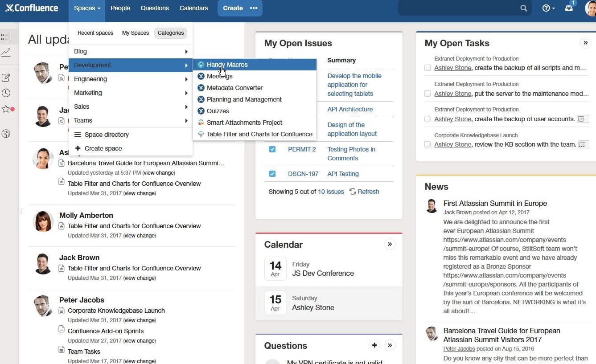Open the Recently Viewed clock icon
596x364 pixels.
(7, 93)
